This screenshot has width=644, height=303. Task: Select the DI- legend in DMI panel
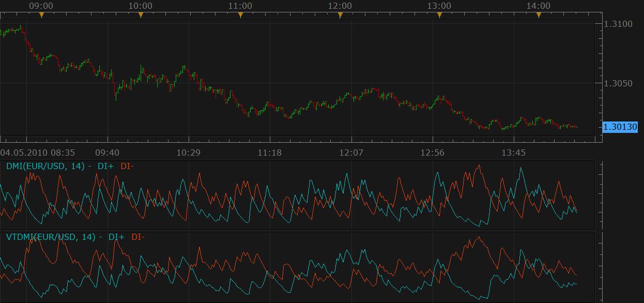click(127, 166)
